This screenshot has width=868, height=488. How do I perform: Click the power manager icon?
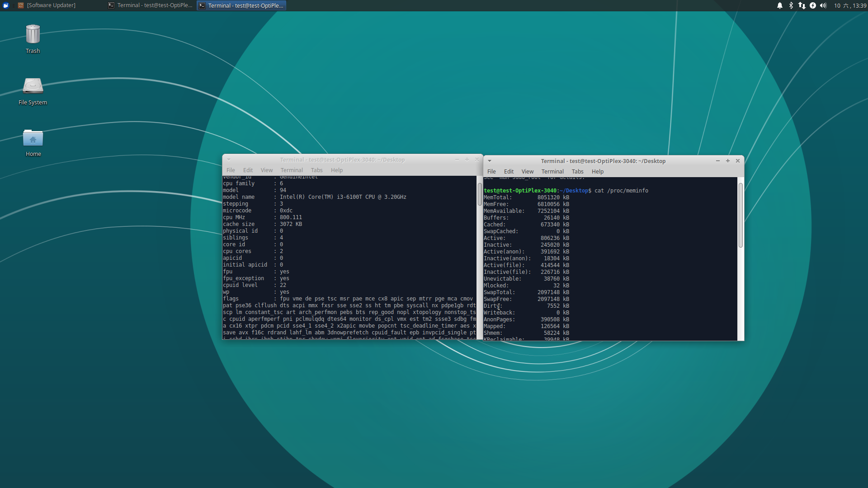pos(812,5)
